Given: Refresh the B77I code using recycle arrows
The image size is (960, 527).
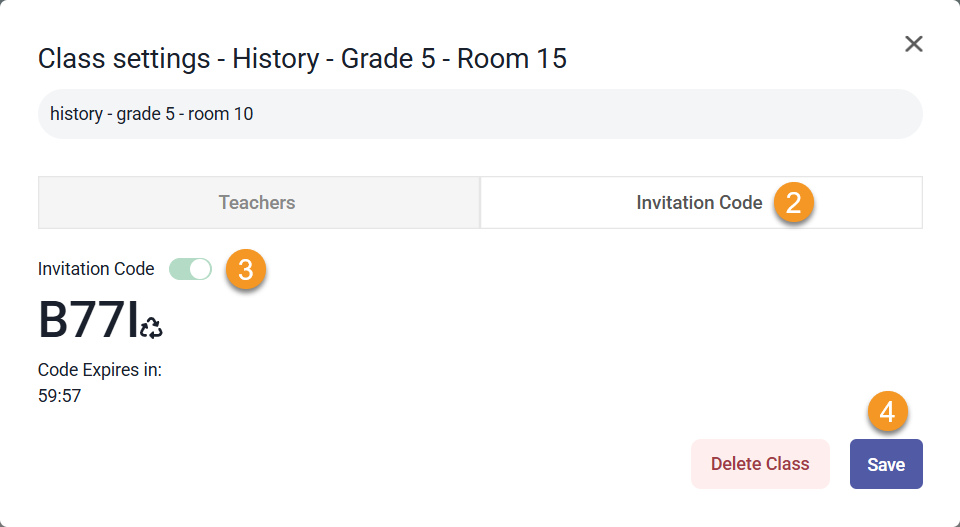Looking at the screenshot, I should point(151,327).
